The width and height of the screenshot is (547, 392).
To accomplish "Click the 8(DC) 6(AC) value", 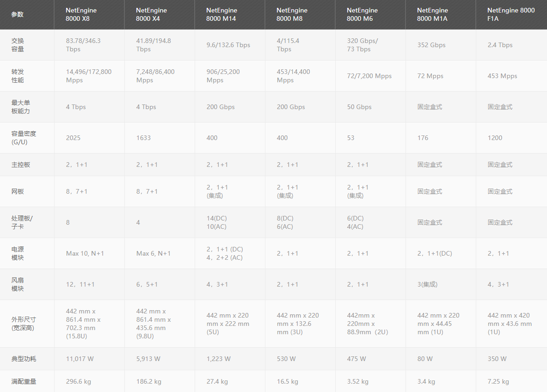I will pos(285,222).
